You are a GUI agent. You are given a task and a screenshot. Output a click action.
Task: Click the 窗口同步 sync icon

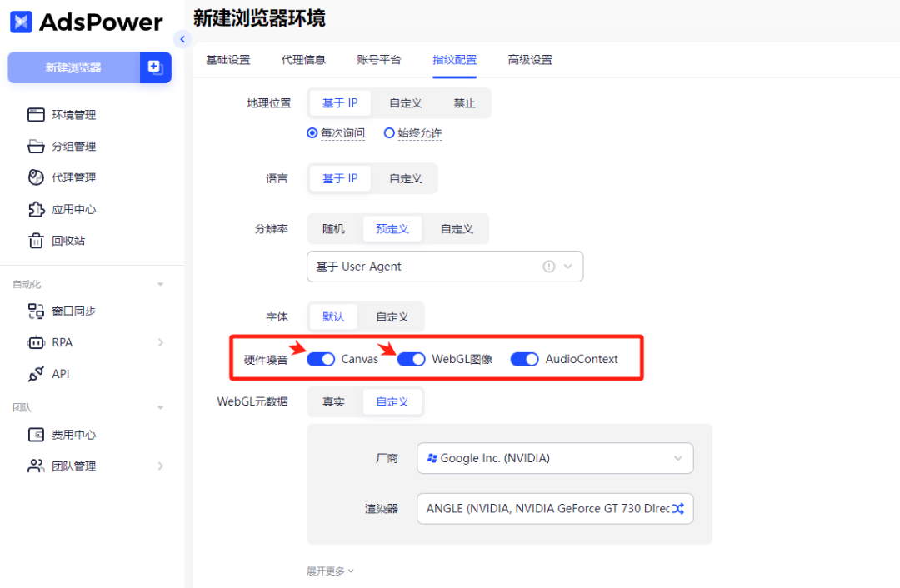tap(36, 311)
